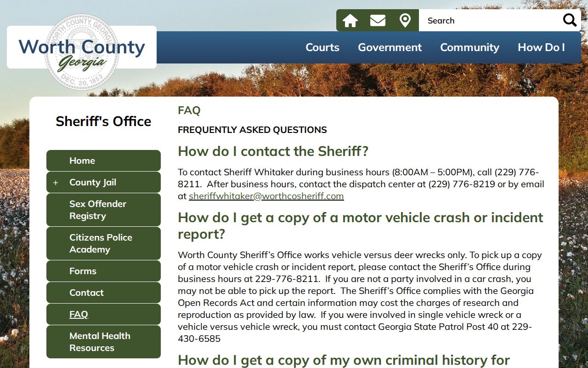Open Mental Health Resources page

tap(103, 342)
